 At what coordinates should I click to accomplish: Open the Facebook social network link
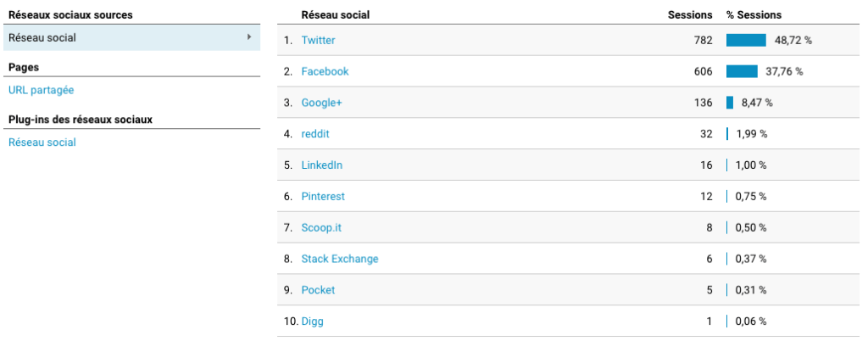(325, 71)
